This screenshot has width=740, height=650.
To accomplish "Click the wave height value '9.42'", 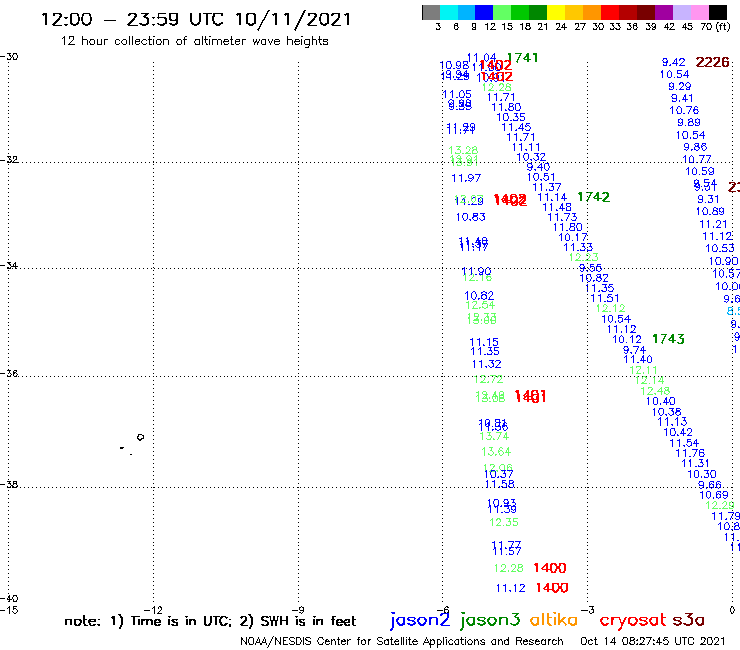I will 673,63.
